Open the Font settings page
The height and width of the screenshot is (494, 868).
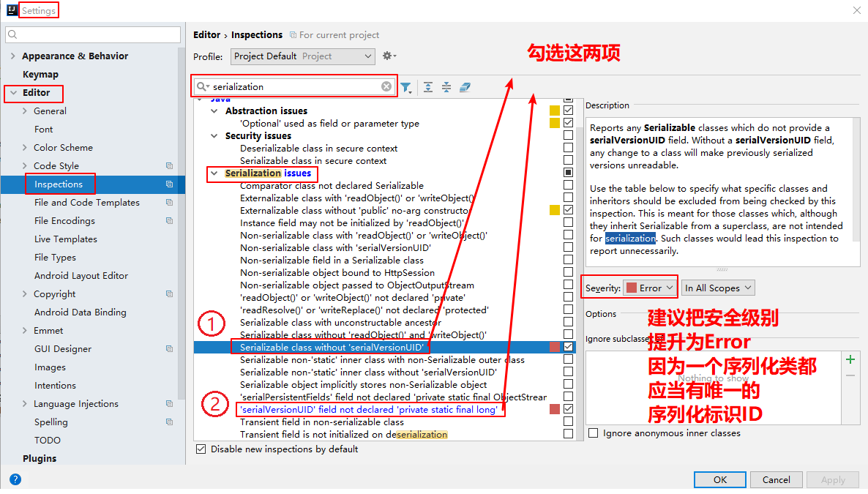tap(43, 129)
